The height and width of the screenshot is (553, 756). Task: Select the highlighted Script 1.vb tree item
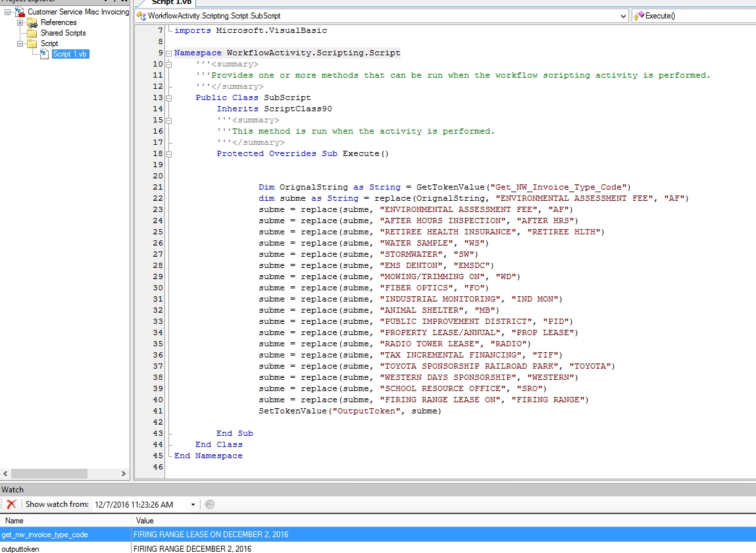70,54
